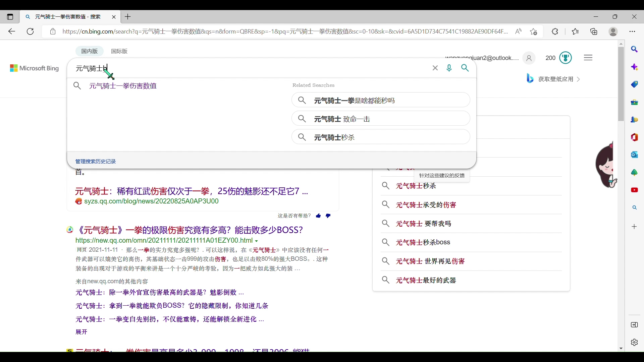Viewport: 644px width, 362px height.
Task: Go back to the previous page
Action: click(x=12, y=32)
